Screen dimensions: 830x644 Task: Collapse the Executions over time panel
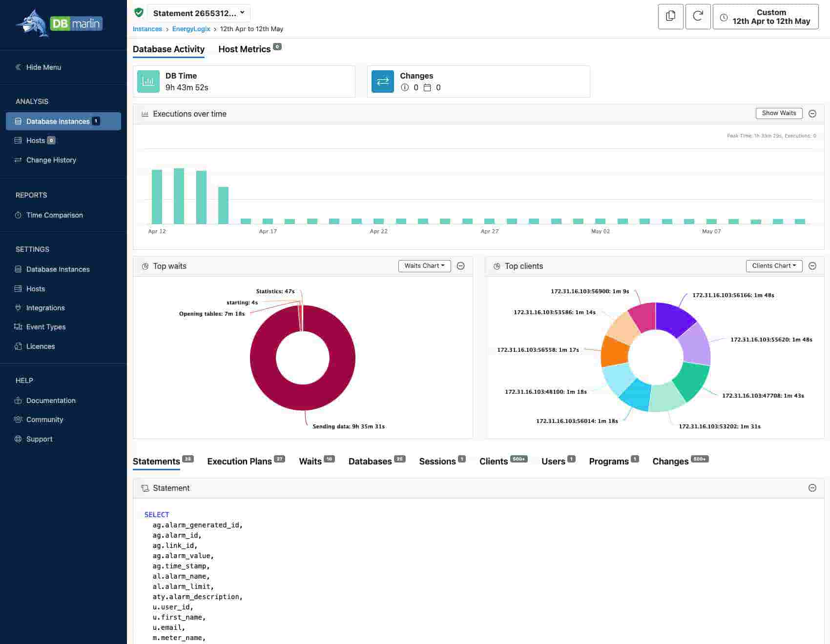812,114
